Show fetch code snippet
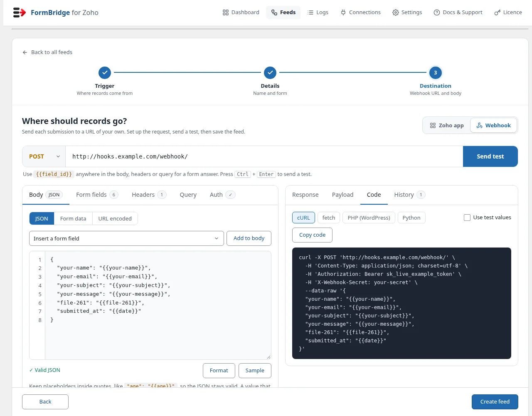The height and width of the screenshot is (416, 532). click(x=329, y=218)
